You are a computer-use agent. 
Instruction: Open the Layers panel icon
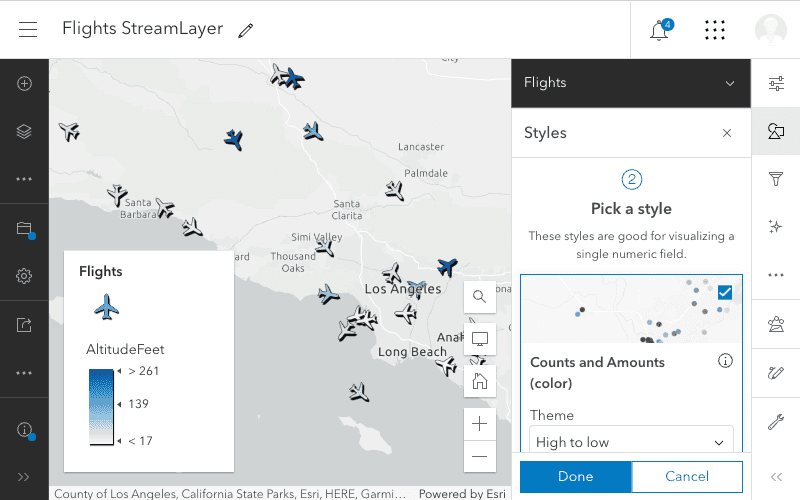pyautogui.click(x=25, y=131)
